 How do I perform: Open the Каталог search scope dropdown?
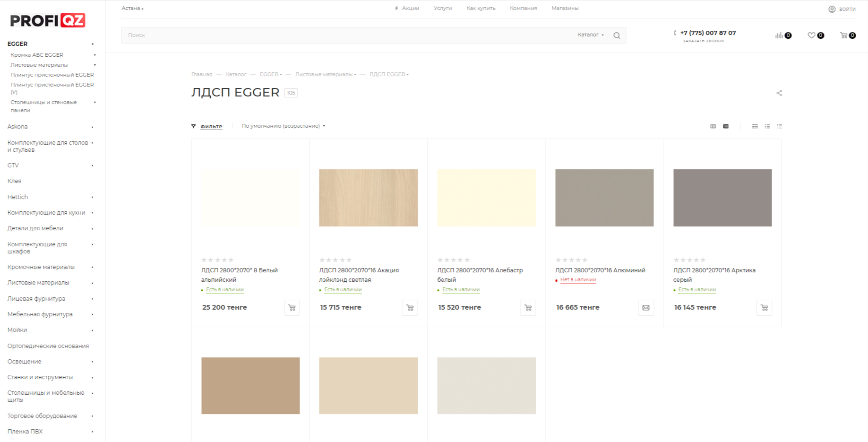[591, 35]
